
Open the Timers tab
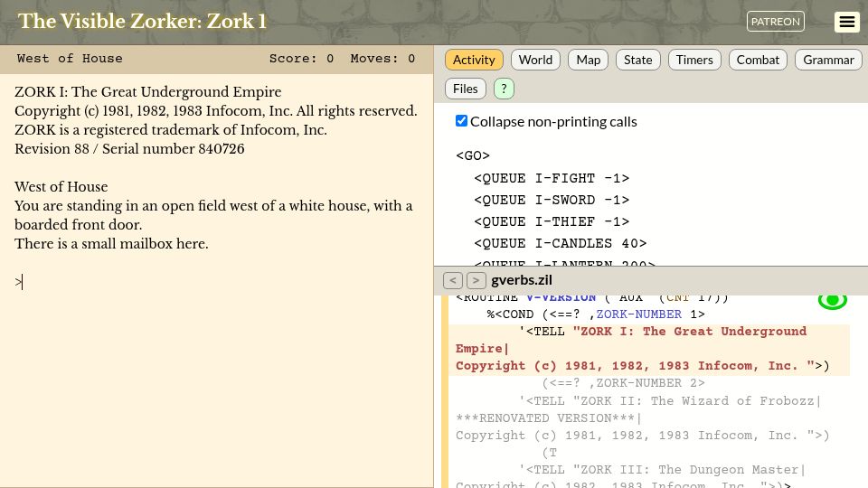pos(694,60)
